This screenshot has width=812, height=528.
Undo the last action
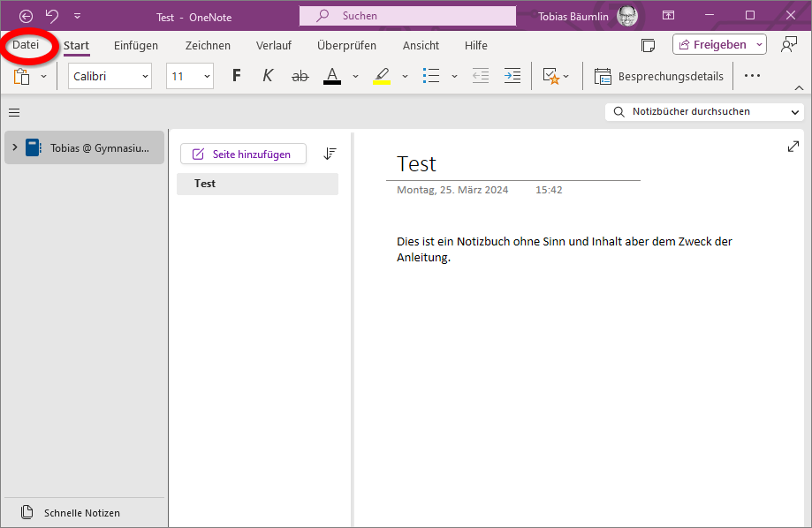(52, 16)
